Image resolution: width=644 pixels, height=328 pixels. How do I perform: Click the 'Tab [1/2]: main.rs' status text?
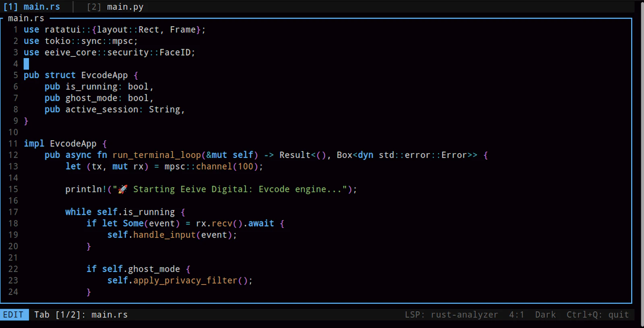(x=81, y=315)
